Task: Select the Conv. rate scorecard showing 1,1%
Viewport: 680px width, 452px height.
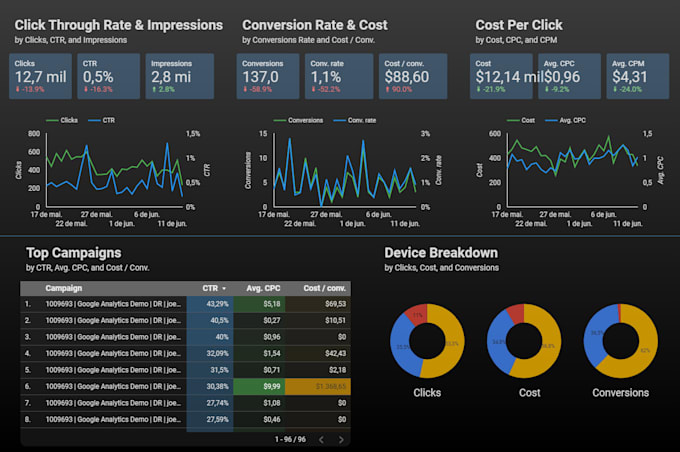Action: click(x=339, y=76)
